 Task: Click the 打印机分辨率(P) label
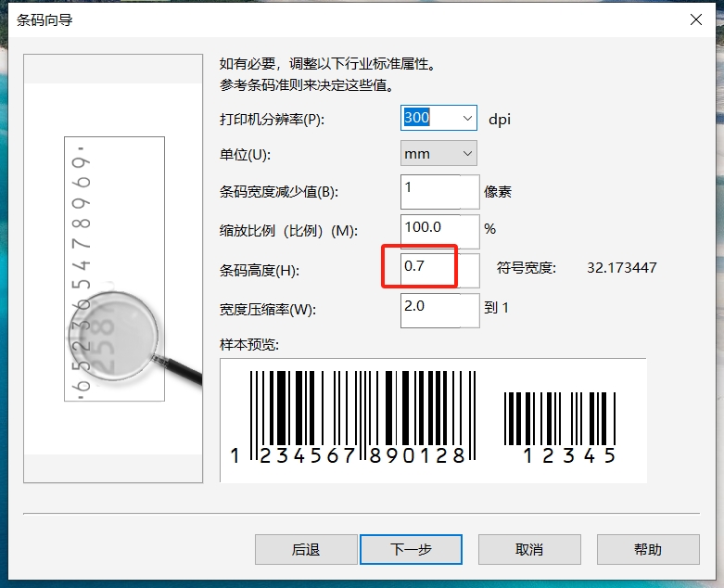coord(272,120)
